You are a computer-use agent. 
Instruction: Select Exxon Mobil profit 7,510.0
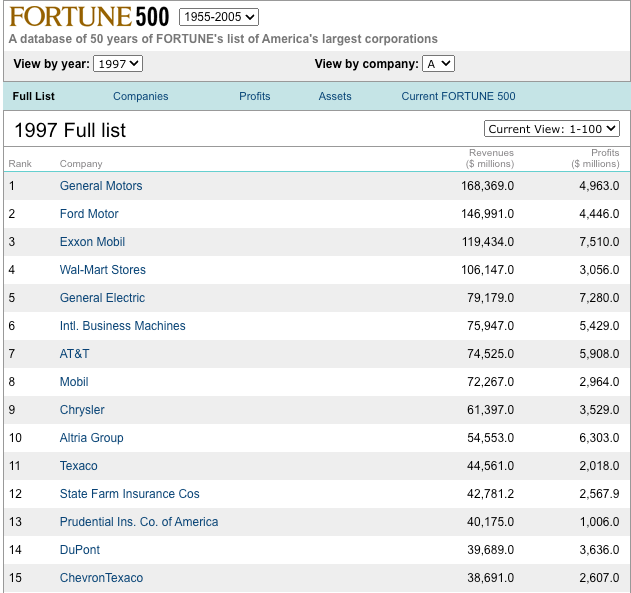click(599, 242)
